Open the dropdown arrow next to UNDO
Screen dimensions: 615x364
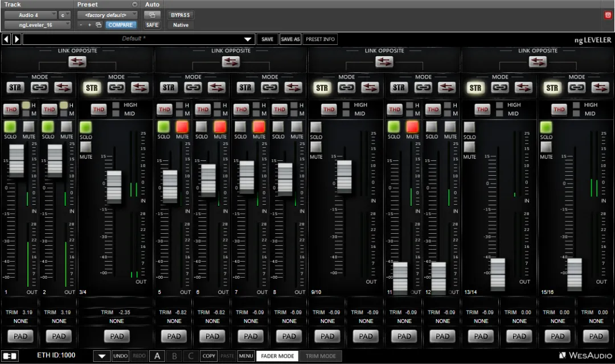pos(101,356)
